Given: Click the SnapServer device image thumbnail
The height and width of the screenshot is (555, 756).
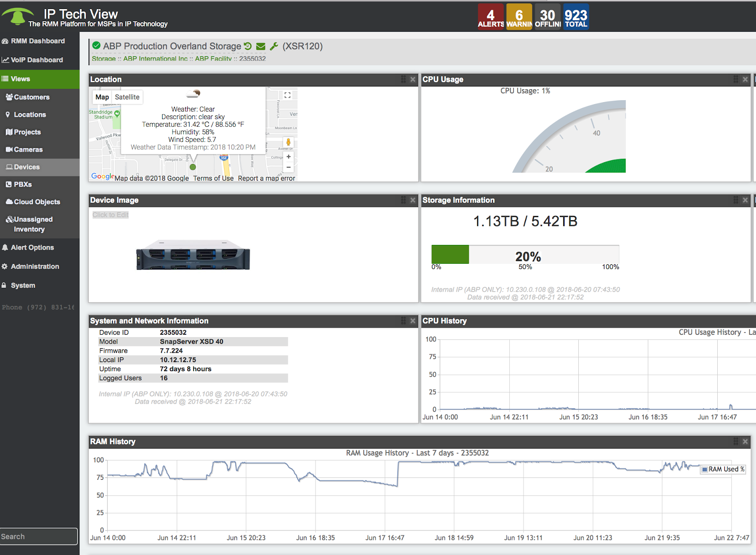Looking at the screenshot, I should click(193, 254).
